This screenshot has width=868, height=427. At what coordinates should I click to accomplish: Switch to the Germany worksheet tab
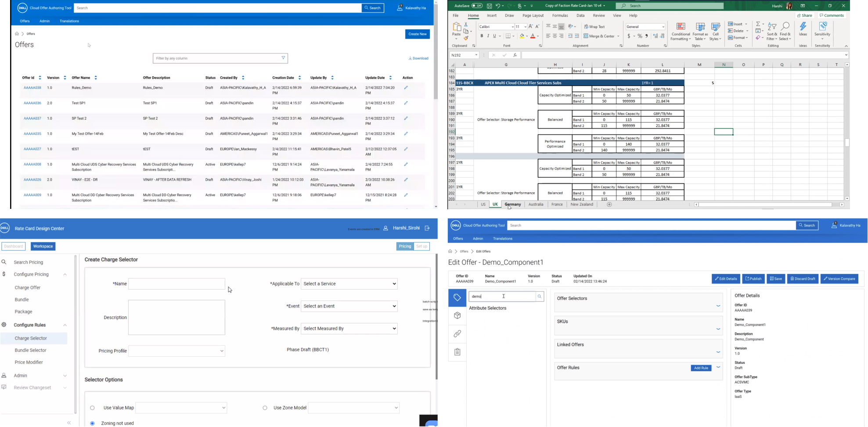coord(512,205)
